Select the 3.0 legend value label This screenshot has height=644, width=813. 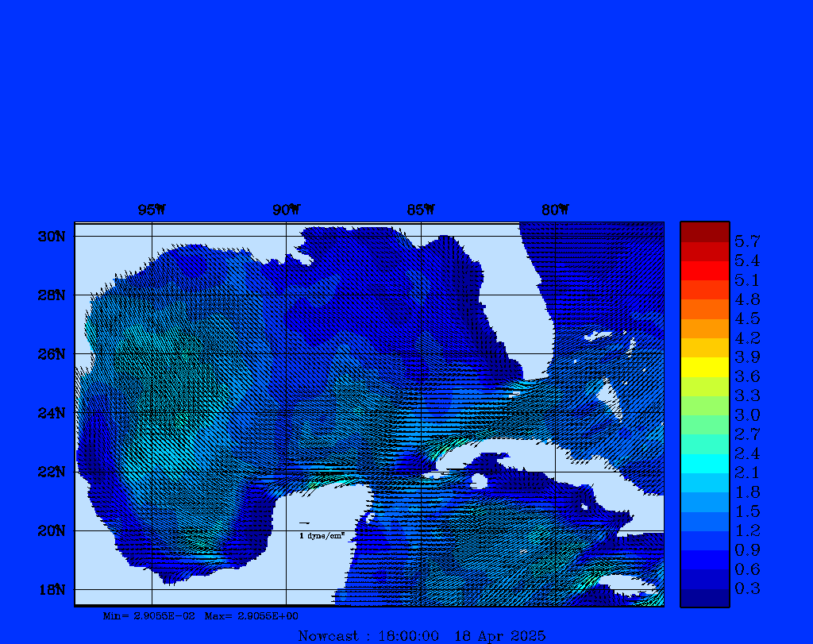click(747, 415)
